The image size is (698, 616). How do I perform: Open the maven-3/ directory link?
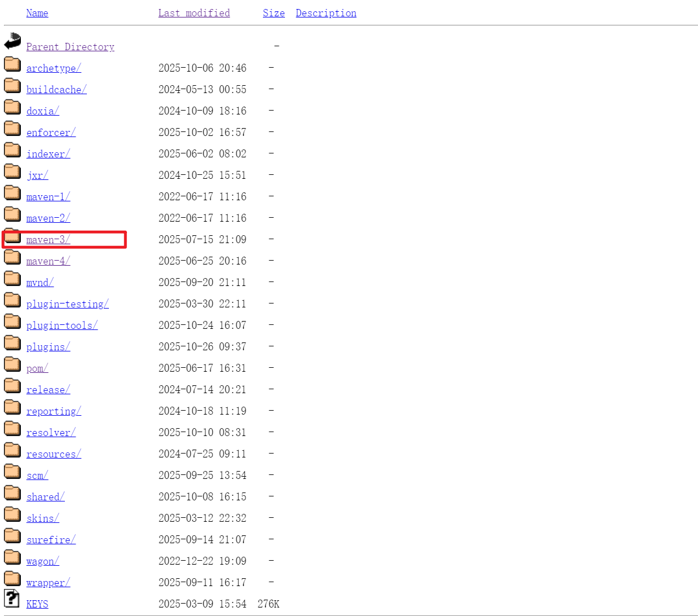48,240
